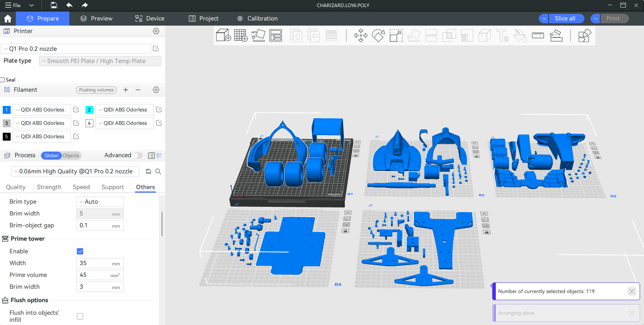Screen dimensions: 644x325
Task: Click the Arrange all objects icon
Action: (275, 35)
